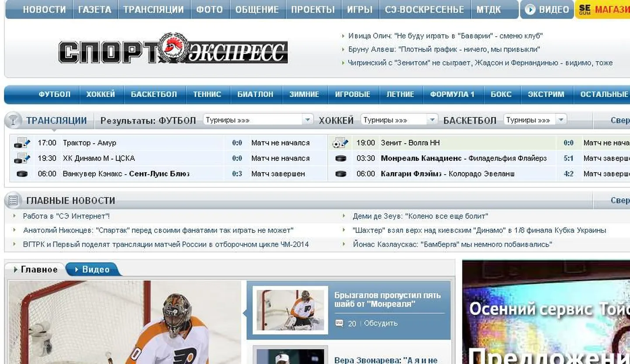The width and height of the screenshot is (630, 364).
Task: Open the МТДК top menu
Action: pyautogui.click(x=488, y=9)
